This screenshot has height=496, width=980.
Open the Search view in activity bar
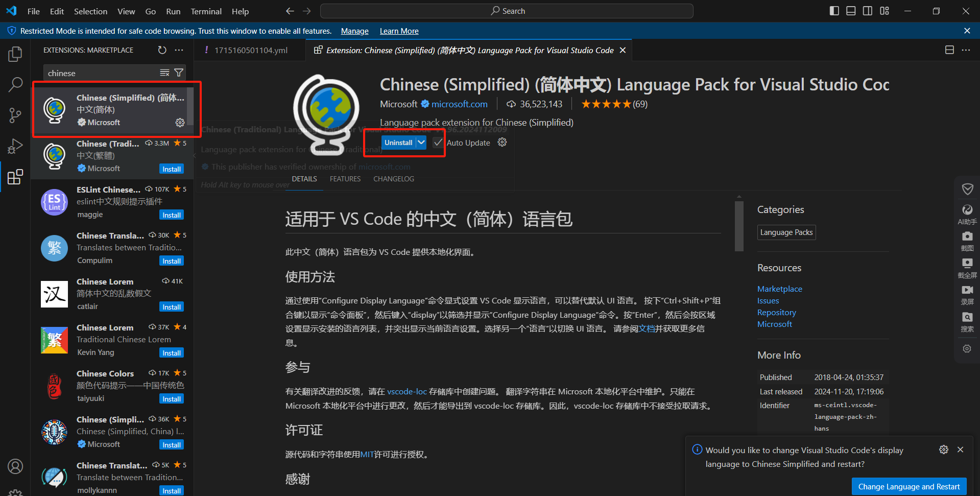coord(15,85)
